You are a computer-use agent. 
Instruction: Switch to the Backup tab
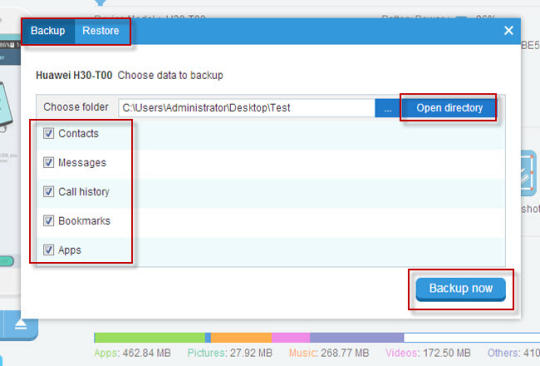pos(48,31)
